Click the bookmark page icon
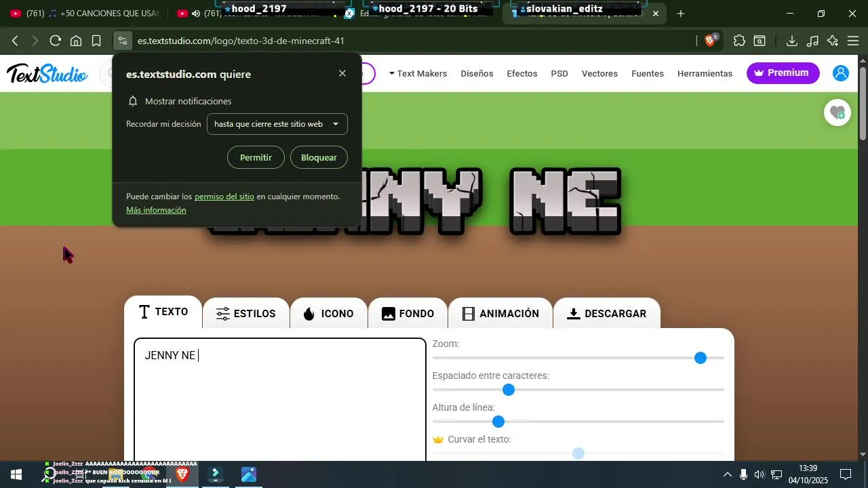Image resolution: width=868 pixels, height=488 pixels. 96,41
